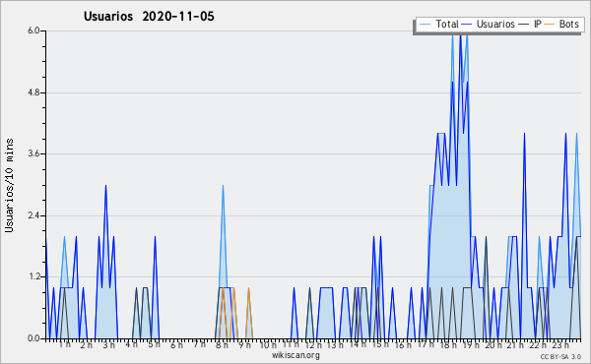Click the '18 h' x-axis label

pyautogui.click(x=448, y=345)
